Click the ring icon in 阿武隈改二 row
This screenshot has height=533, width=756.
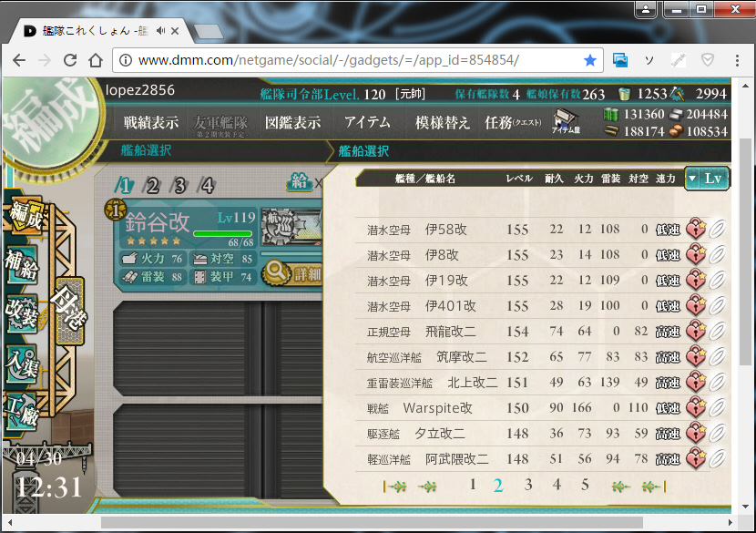point(717,458)
